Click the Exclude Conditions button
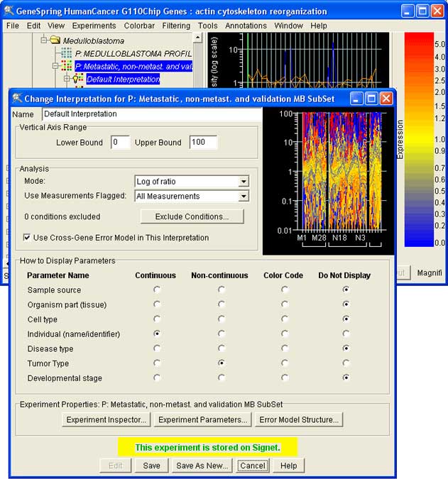Image resolution: width=448 pixels, height=479 pixels. [x=192, y=216]
